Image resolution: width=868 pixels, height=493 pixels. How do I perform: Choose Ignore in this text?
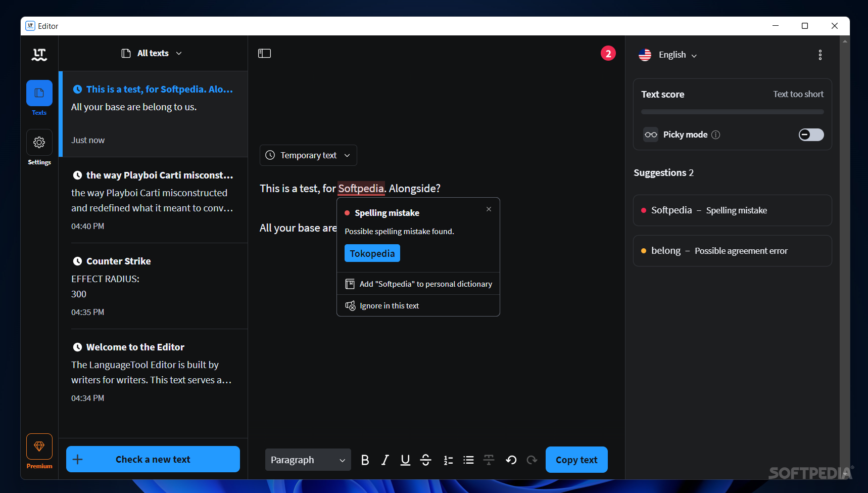point(418,306)
